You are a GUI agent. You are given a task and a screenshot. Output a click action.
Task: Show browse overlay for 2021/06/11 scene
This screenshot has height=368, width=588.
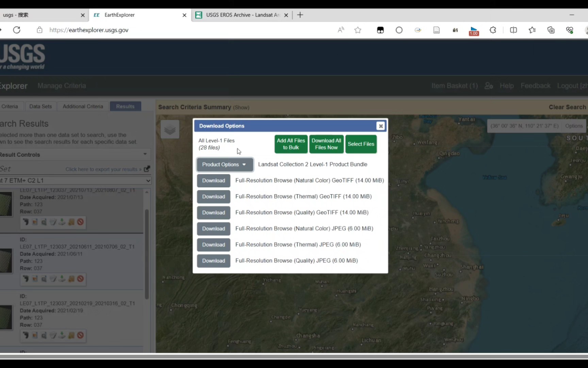[x=35, y=279]
